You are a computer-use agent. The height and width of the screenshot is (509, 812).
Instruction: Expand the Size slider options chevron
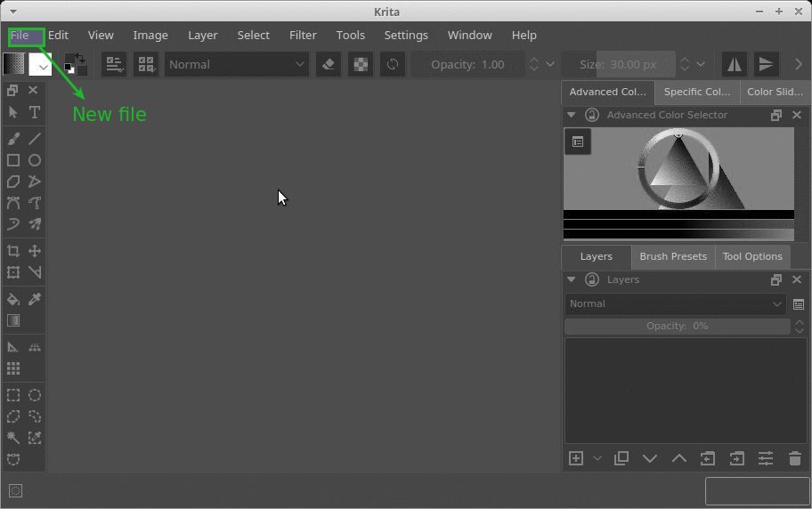[x=700, y=64]
